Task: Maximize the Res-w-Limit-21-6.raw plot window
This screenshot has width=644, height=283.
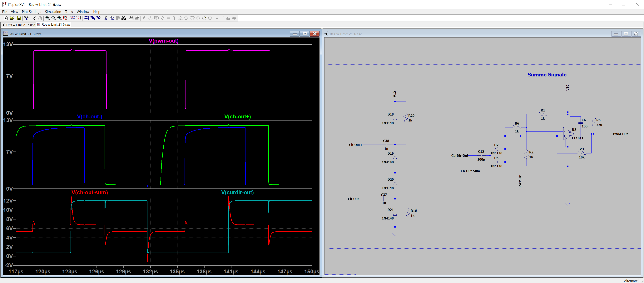Action: (x=305, y=34)
